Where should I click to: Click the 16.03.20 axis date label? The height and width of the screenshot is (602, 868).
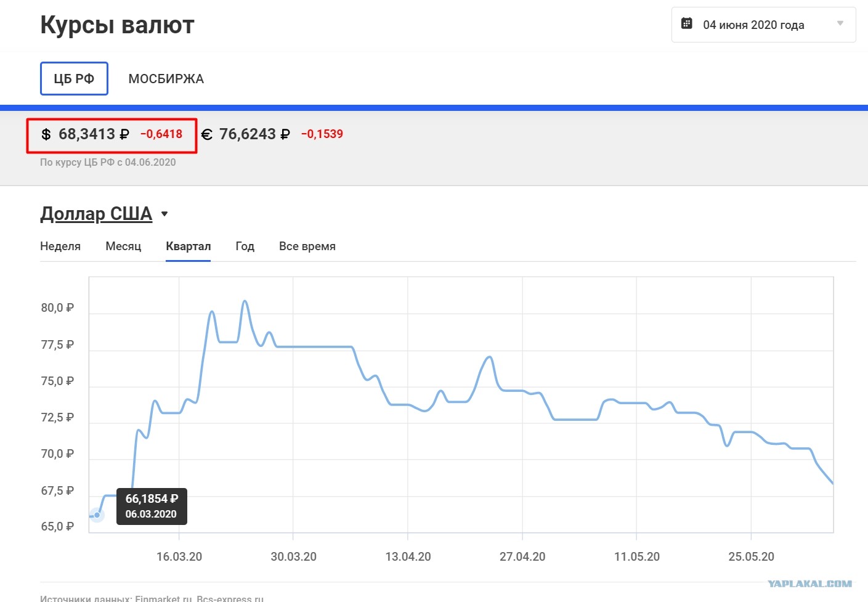179,557
